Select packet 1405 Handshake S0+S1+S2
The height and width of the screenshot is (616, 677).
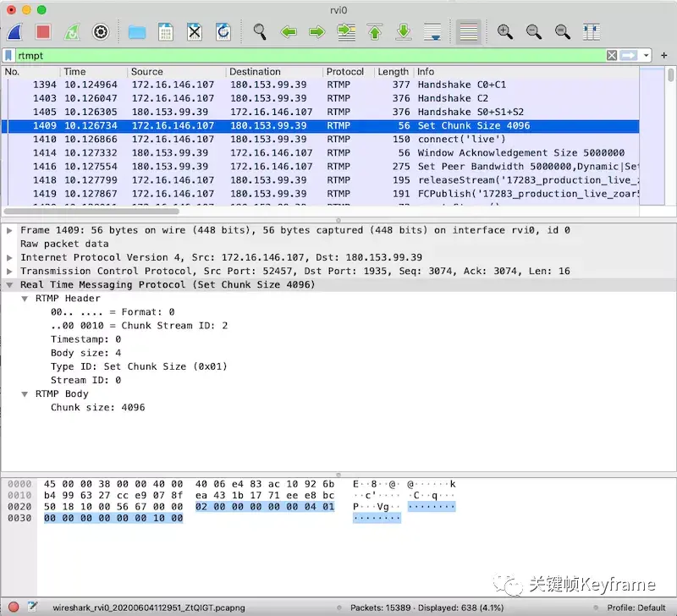point(321,112)
